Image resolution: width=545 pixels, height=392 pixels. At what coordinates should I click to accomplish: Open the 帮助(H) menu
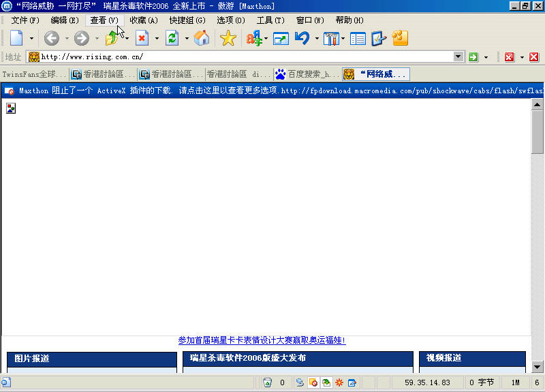pyautogui.click(x=349, y=20)
